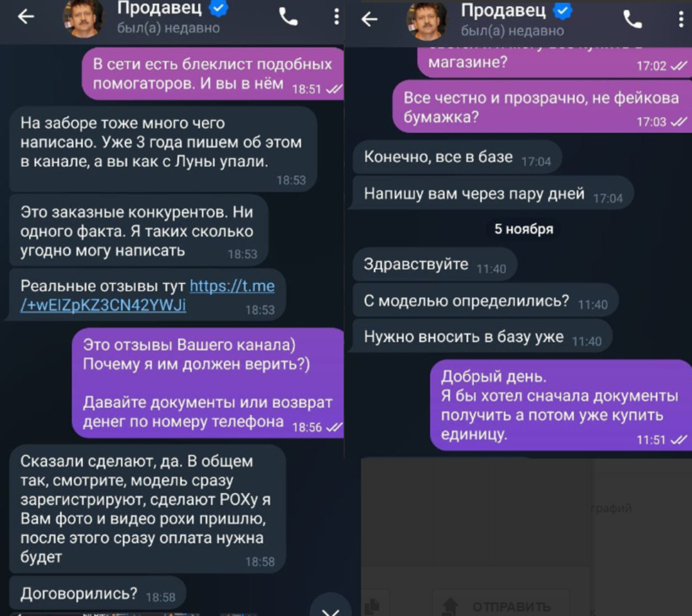
Task: Open the t.me reviews link
Action: coord(147,295)
